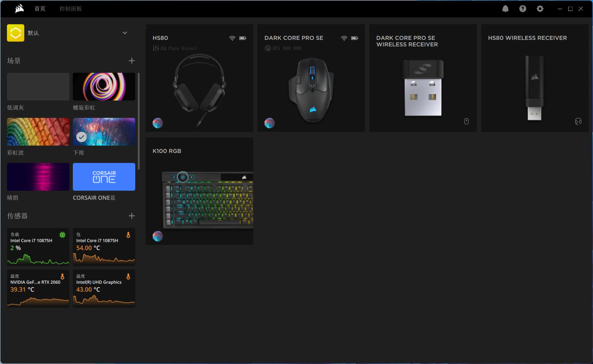Open DARK CORE PRO SE WIRELESS RECEIVER card
The height and width of the screenshot is (364, 593).
423,78
